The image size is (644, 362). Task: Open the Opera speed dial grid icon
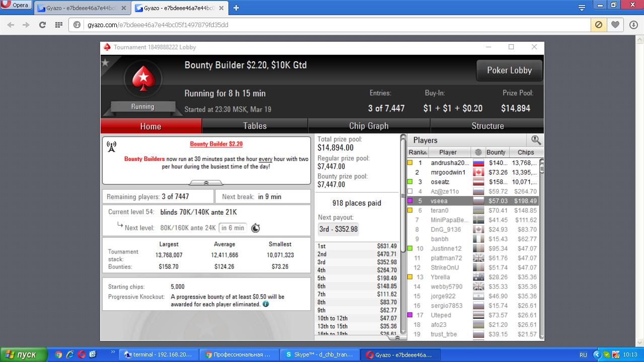pos(58,25)
